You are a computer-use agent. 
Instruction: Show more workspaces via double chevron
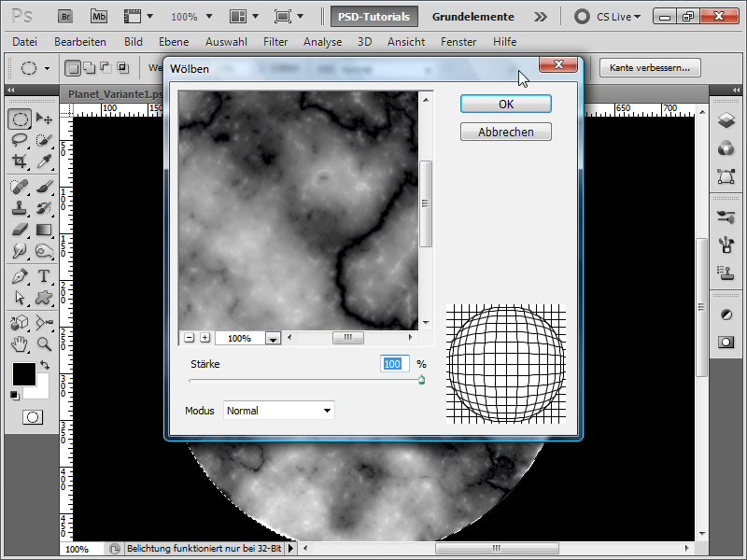click(541, 17)
